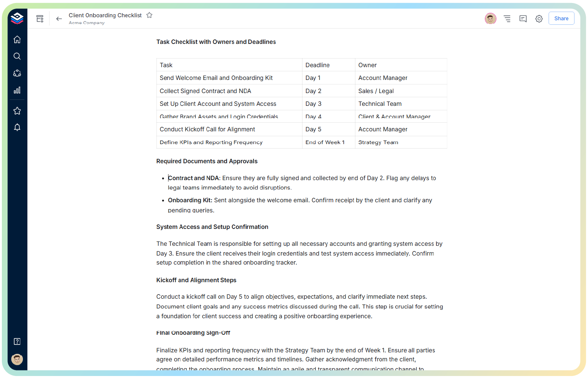Toggle the favorite star beside the doc title
Screen dimensions: 588x379
(149, 15)
